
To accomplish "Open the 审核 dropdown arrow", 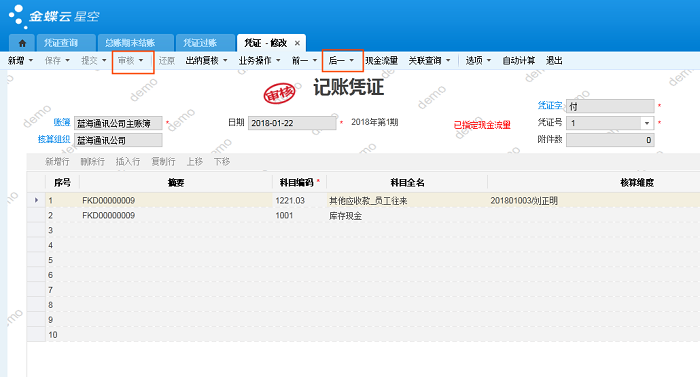I will pyautogui.click(x=141, y=60).
